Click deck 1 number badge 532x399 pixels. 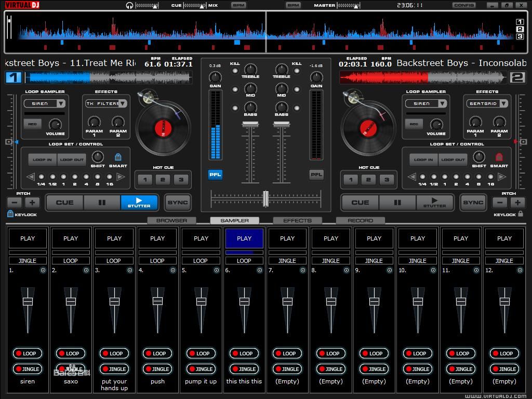click(14, 77)
